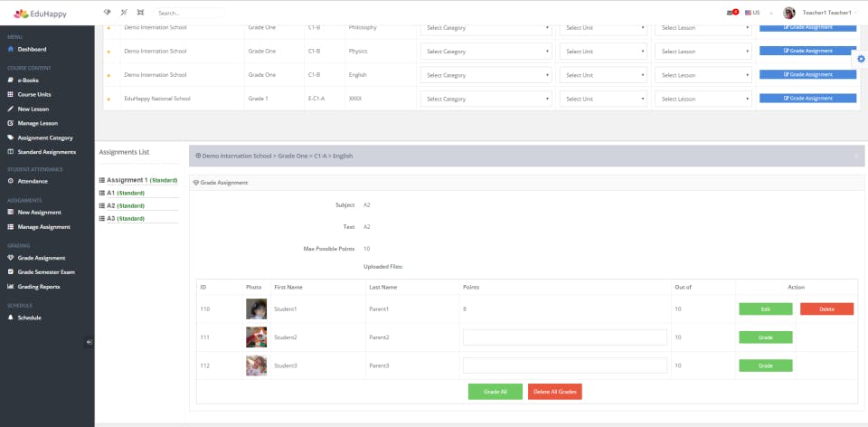This screenshot has width=868, height=427.
Task: Click Student2's photo thumbnail
Action: 256,337
